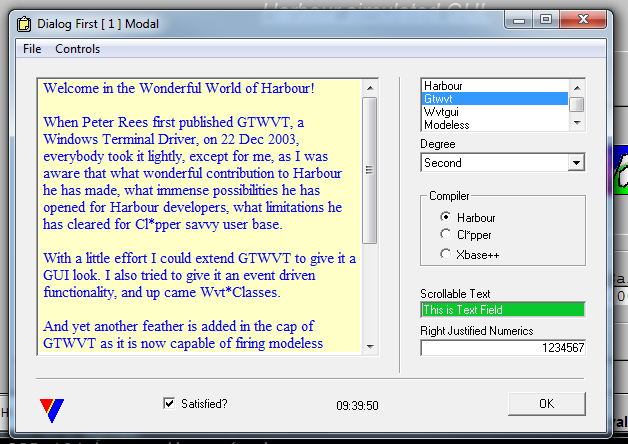Click the Compiler group label
Image resolution: width=628 pixels, height=444 pixels.
(x=449, y=196)
